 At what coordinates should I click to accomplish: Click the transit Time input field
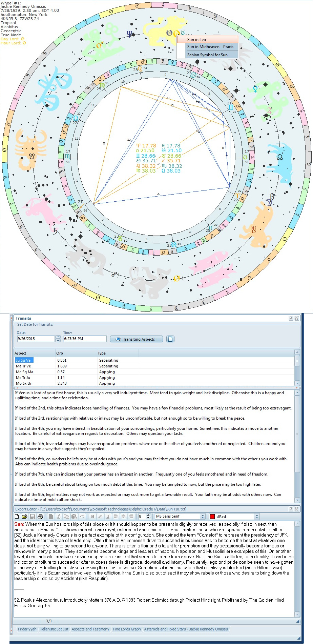point(85,339)
